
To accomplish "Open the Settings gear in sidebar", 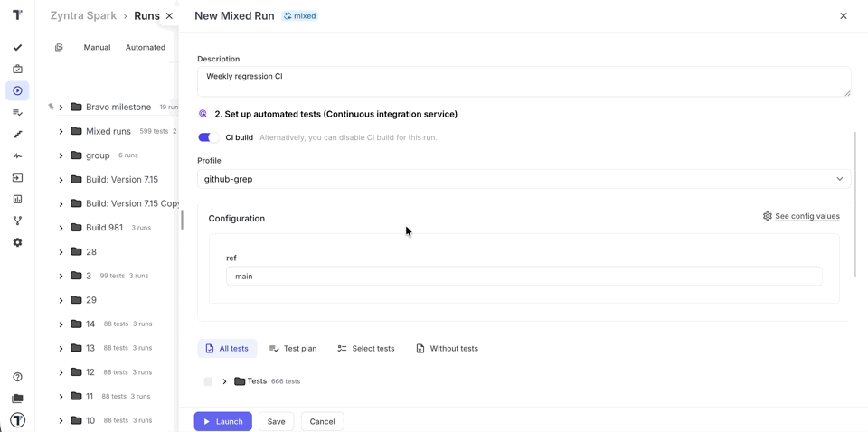I will [17, 242].
